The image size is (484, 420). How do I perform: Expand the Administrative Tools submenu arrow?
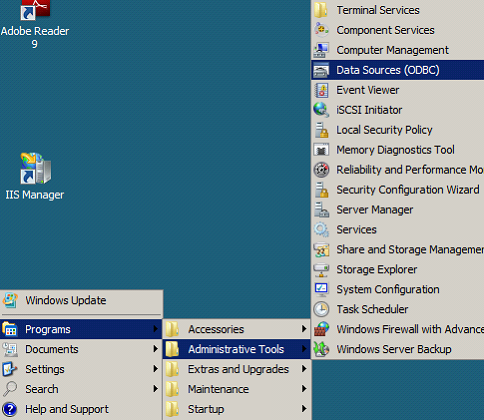pyautogui.click(x=304, y=349)
